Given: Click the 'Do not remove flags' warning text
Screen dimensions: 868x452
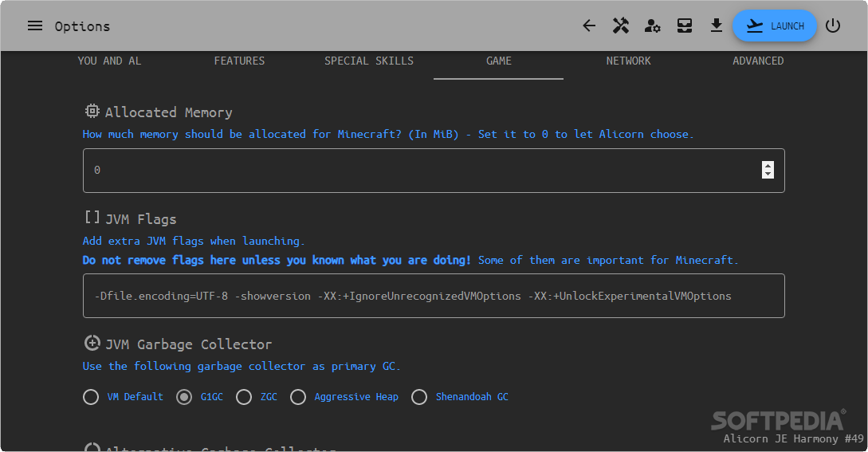Looking at the screenshot, I should pyautogui.click(x=277, y=261).
